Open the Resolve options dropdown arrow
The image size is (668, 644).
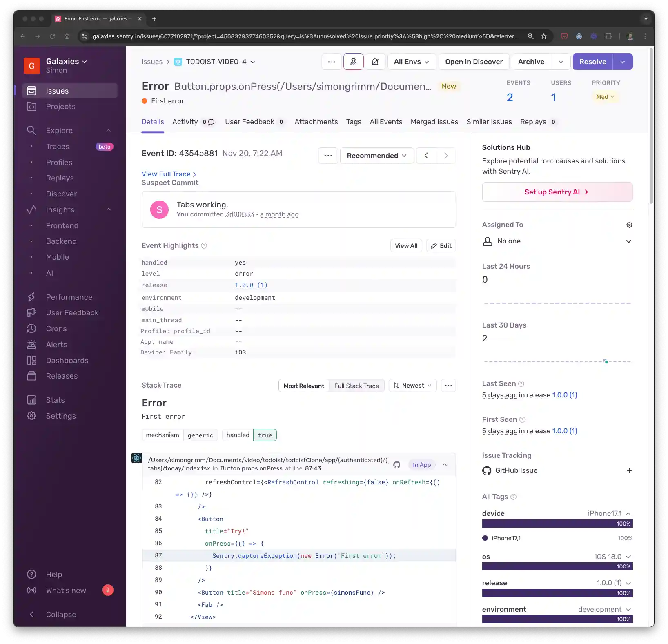pyautogui.click(x=623, y=62)
